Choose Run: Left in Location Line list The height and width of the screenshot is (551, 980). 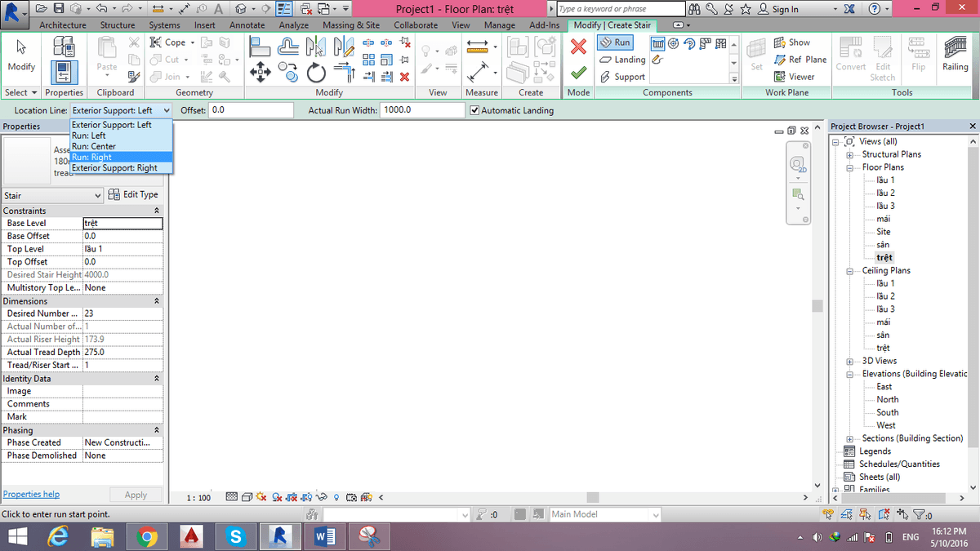click(x=121, y=136)
